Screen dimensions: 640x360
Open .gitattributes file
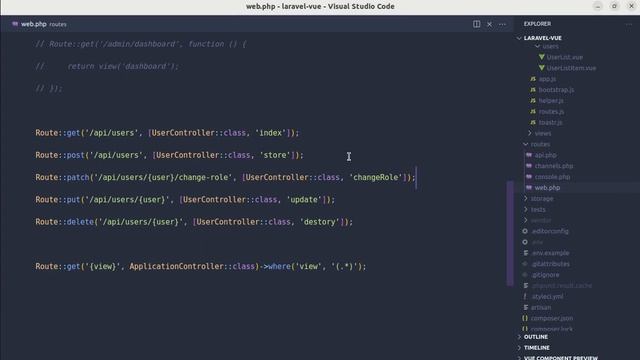pyautogui.click(x=550, y=264)
